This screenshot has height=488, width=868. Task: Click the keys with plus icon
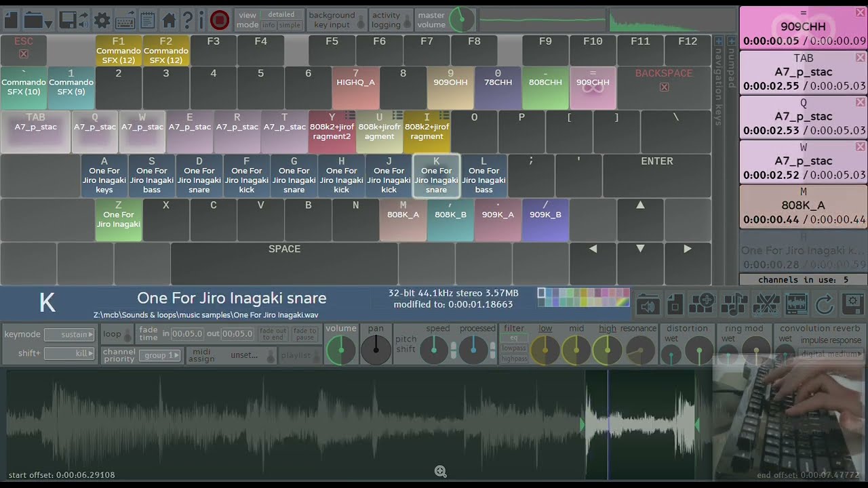tap(702, 304)
